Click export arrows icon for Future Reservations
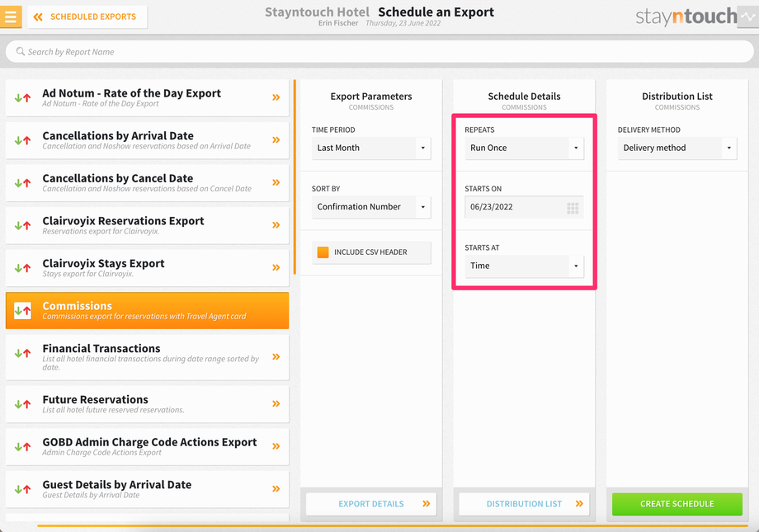 (22, 404)
